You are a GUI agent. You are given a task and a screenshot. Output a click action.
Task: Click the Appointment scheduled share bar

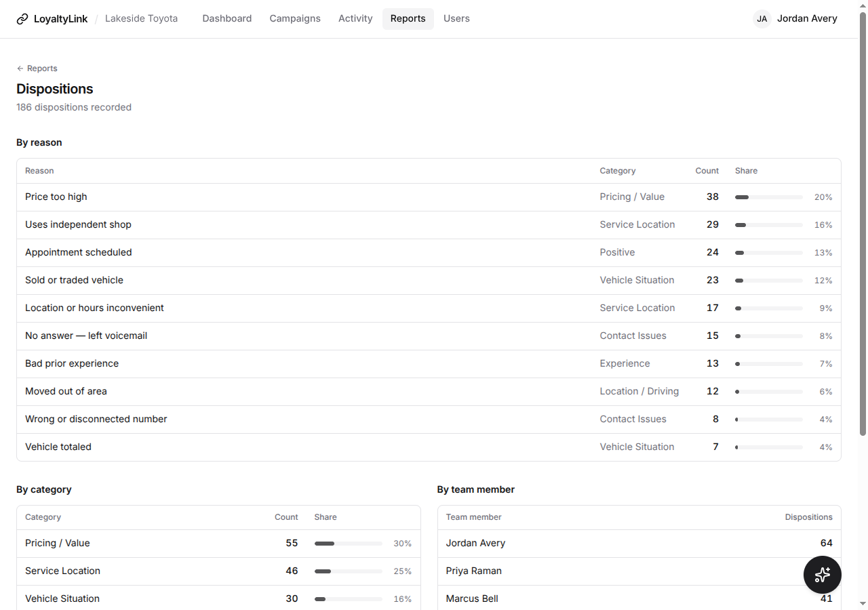[x=769, y=253]
